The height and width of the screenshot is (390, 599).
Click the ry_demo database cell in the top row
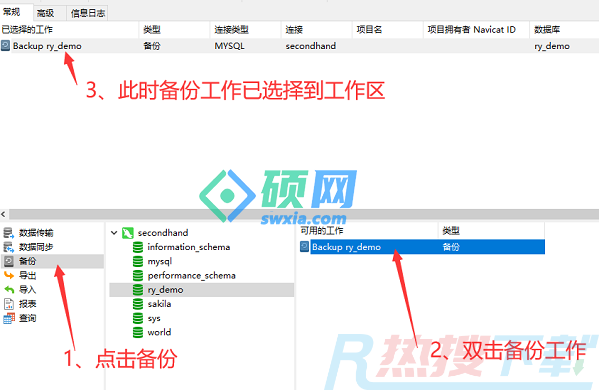pyautogui.click(x=552, y=46)
